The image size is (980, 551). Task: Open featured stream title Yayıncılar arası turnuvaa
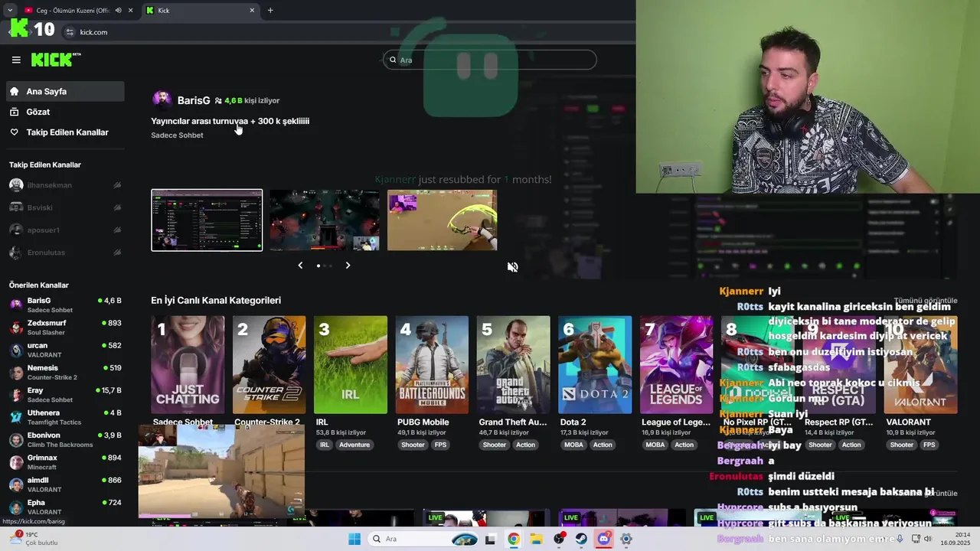coord(230,121)
